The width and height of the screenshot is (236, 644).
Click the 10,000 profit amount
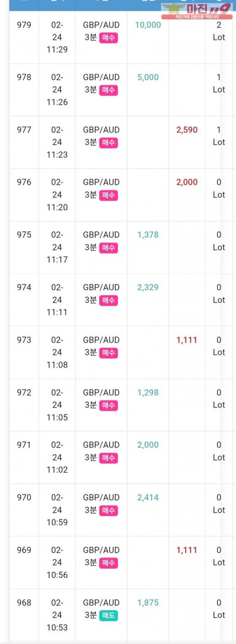[148, 25]
